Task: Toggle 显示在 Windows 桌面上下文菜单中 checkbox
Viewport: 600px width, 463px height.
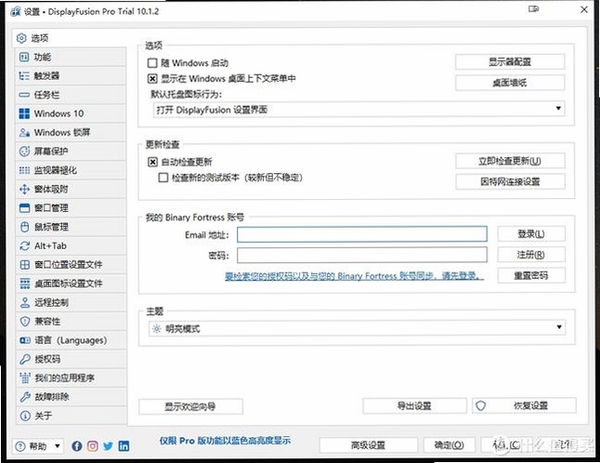Action: pos(152,79)
